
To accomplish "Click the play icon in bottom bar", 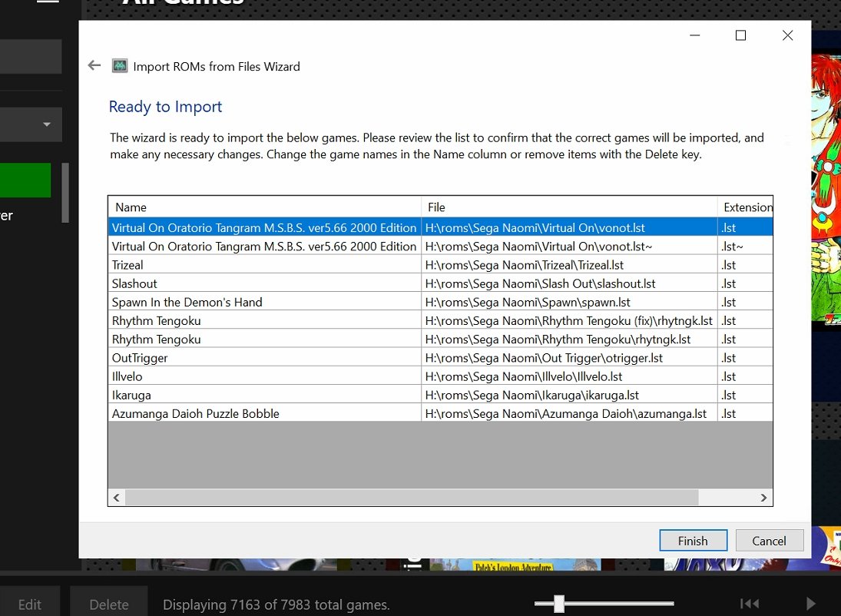I will [x=810, y=604].
